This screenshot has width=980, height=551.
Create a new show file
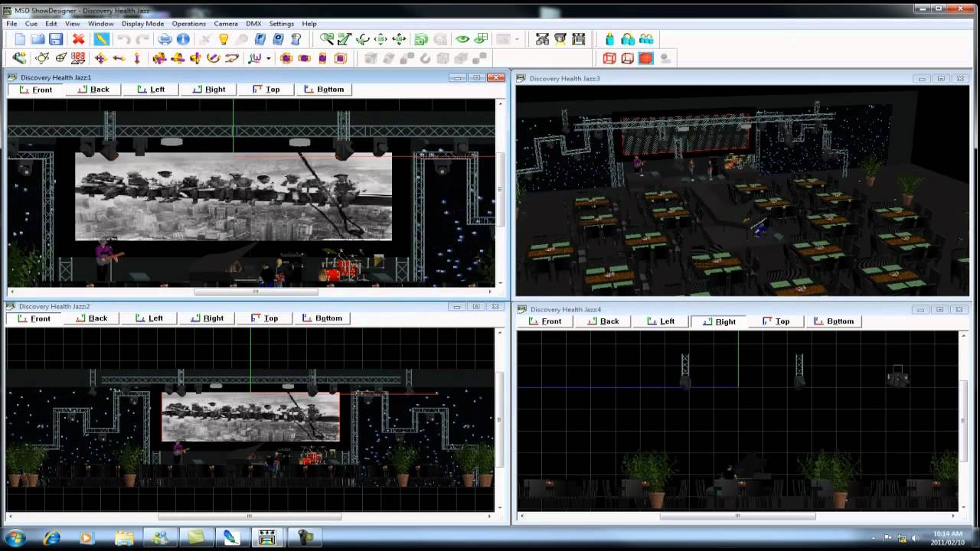20,39
